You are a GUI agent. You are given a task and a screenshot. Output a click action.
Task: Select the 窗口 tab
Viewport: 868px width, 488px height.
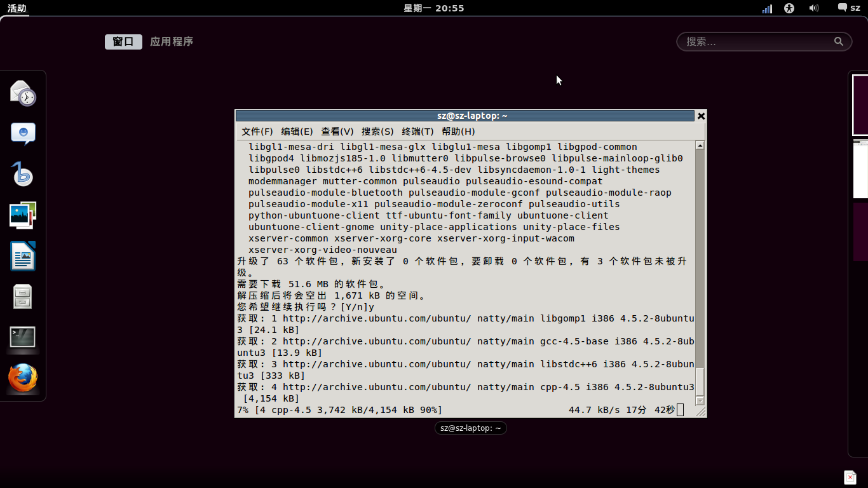click(x=123, y=42)
